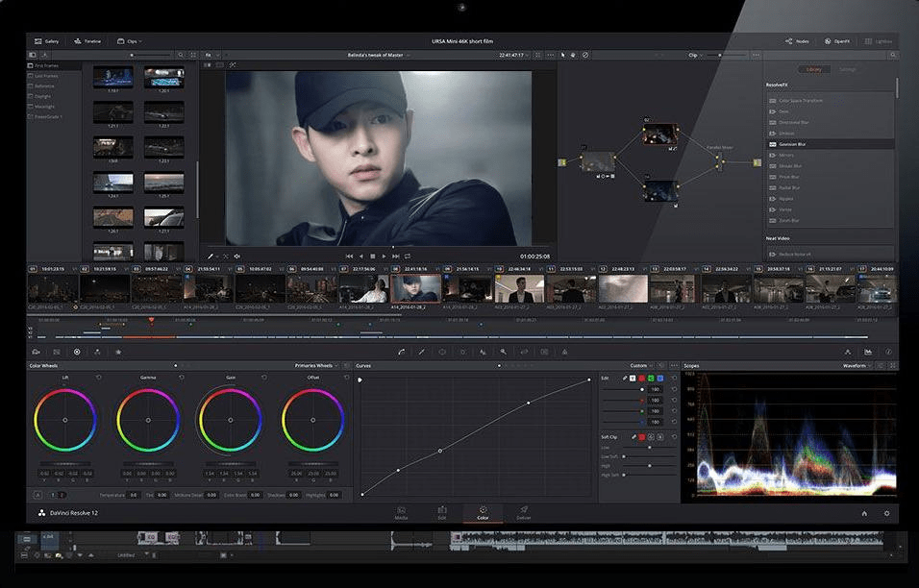Image resolution: width=919 pixels, height=588 pixels.
Task: Click the OpenFX button
Action: (x=837, y=41)
